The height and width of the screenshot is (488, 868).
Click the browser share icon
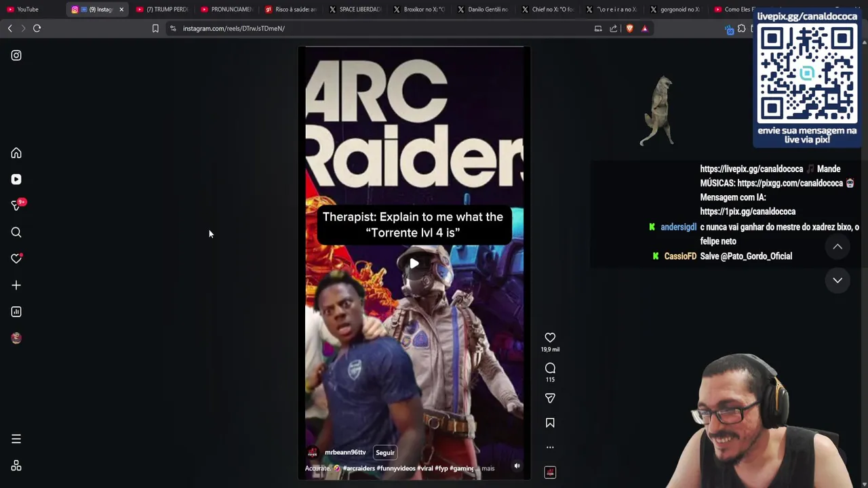pos(614,28)
